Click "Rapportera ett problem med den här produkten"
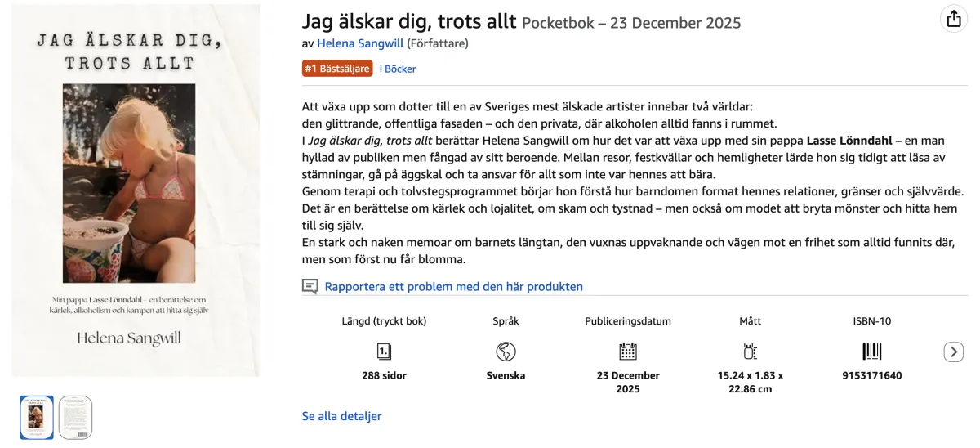 [453, 287]
